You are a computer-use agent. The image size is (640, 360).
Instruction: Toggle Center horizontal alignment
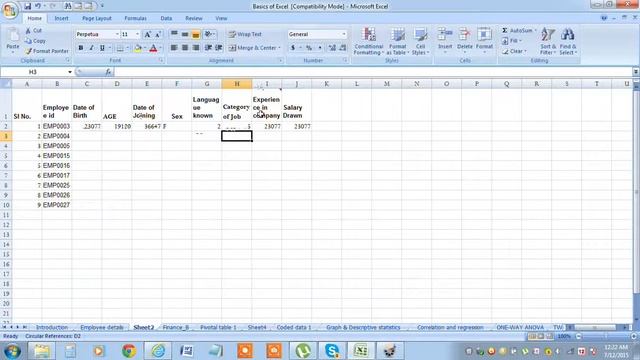185,48
